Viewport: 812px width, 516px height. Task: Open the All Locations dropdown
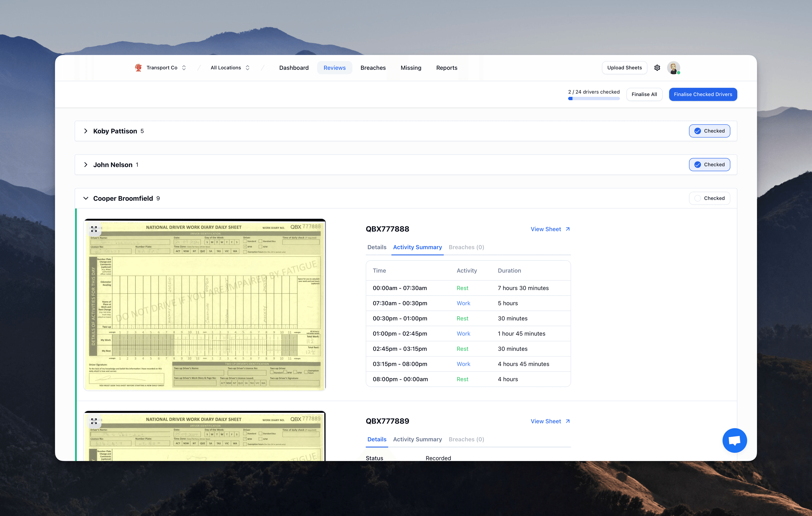[x=230, y=68]
